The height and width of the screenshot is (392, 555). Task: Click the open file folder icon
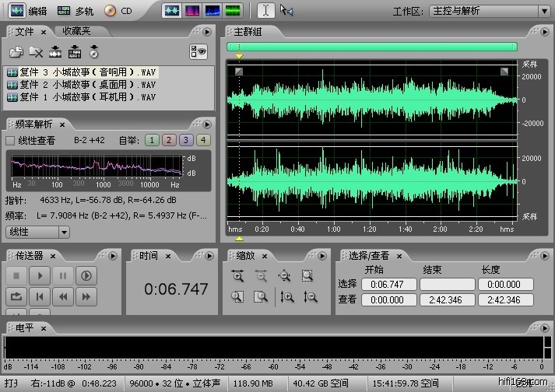[x=16, y=52]
